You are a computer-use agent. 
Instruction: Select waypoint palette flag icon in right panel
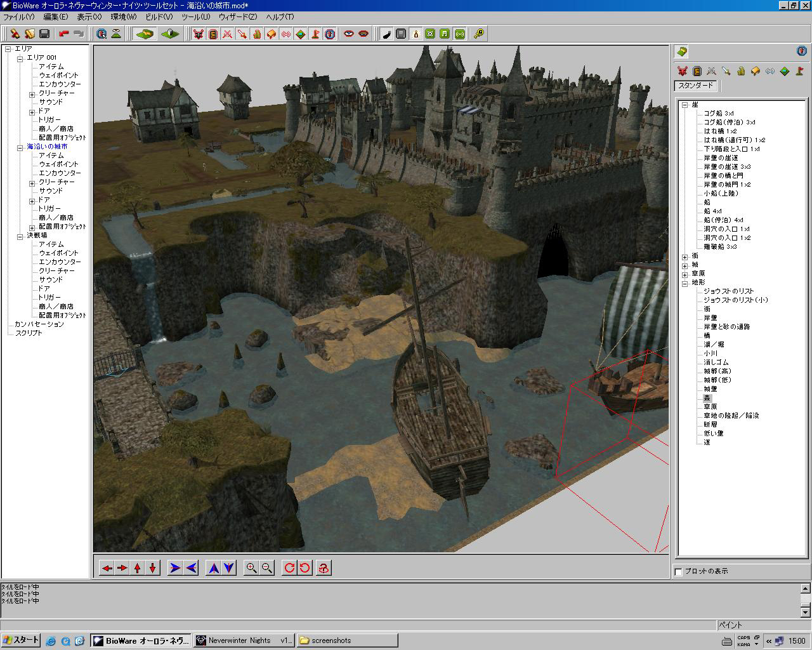coord(799,71)
